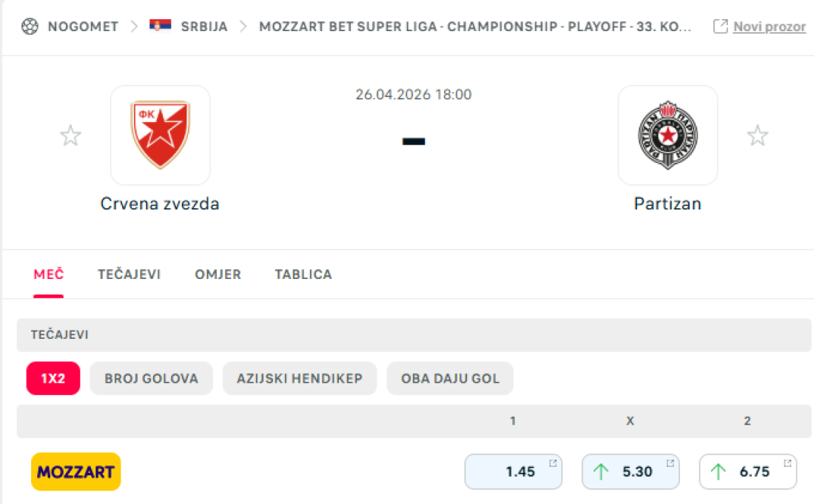Screen dimensions: 814x504
Task: Click the Crvena zvezda club crest
Action: pyautogui.click(x=160, y=135)
